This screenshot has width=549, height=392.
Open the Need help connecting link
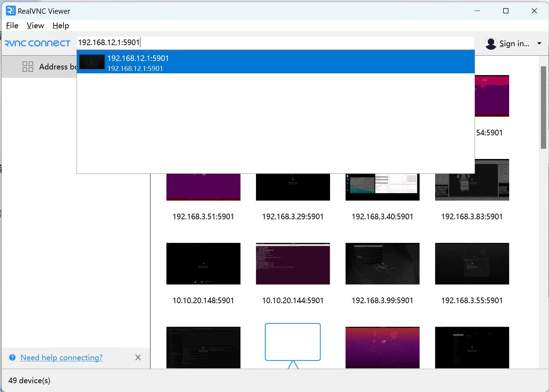coord(61,357)
